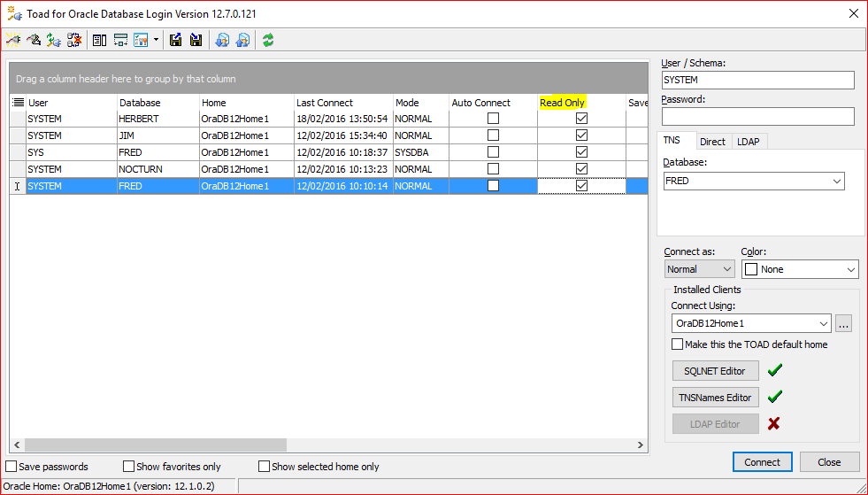Open the arrow beside grid options icon
The width and height of the screenshot is (868, 495).
coord(156,40)
